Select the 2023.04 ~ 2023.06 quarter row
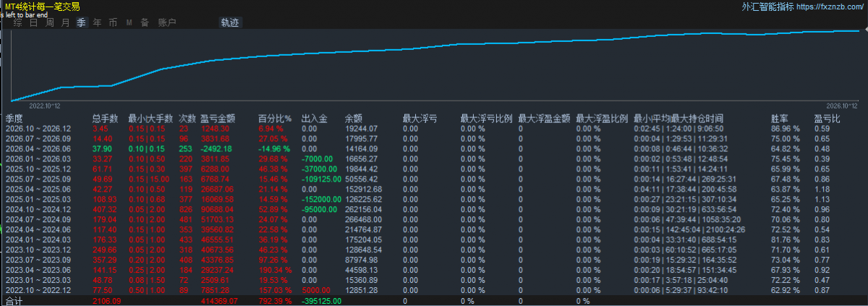Image resolution: width=868 pixels, height=306 pixels. 434,270
